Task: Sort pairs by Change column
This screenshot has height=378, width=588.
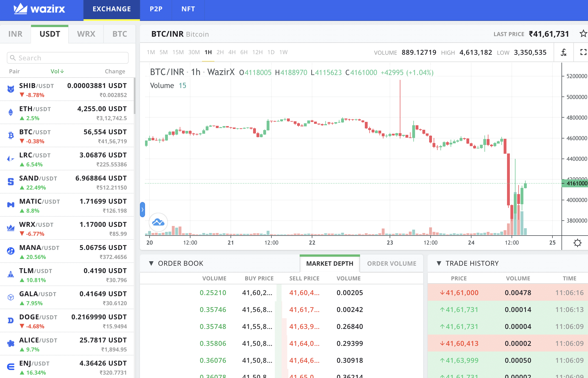Action: tap(115, 71)
